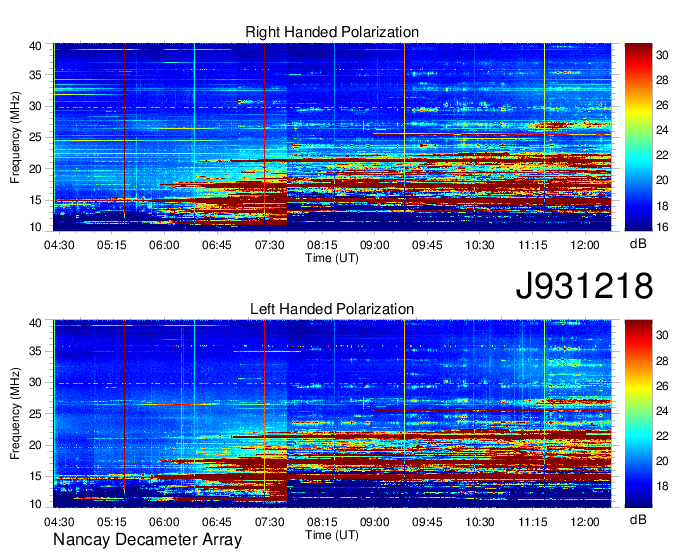Viewport: 680px width, 552px height.
Task: Click the dB label under top colorbar
Action: tap(638, 244)
